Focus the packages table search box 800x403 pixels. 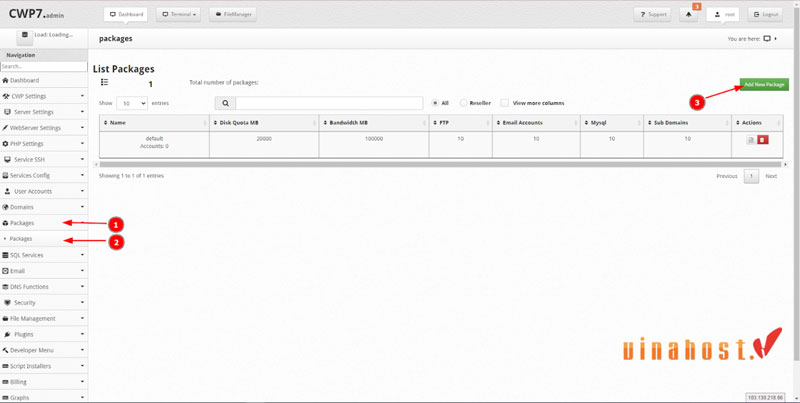[x=329, y=103]
